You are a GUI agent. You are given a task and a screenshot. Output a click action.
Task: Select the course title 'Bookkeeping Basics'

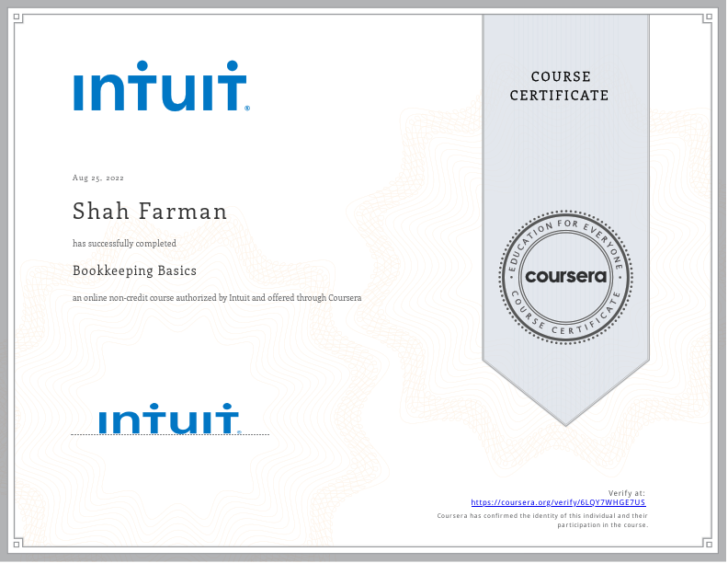click(x=134, y=270)
